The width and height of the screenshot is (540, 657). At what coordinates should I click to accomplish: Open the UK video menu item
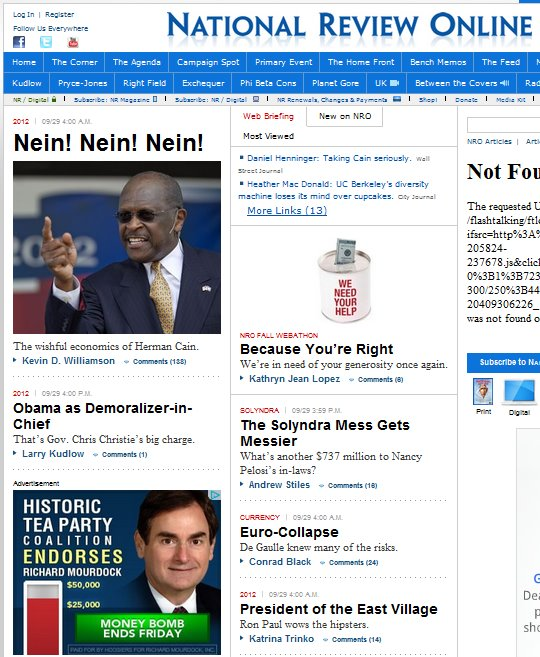pyautogui.click(x=387, y=83)
